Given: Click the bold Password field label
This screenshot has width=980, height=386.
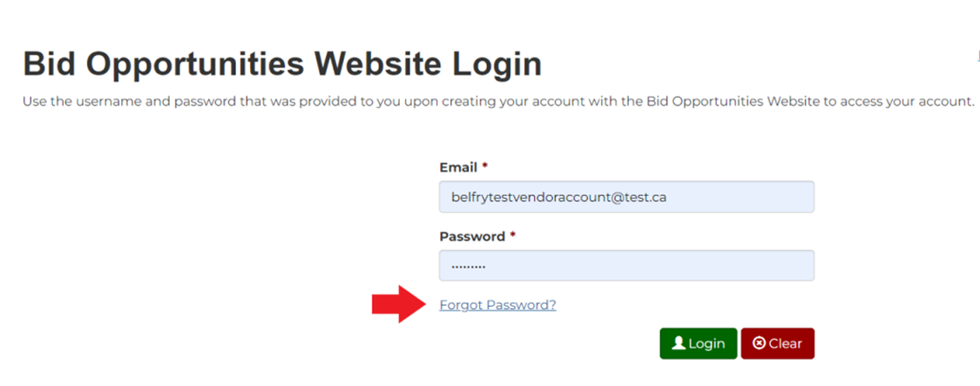Looking at the screenshot, I should click(472, 236).
